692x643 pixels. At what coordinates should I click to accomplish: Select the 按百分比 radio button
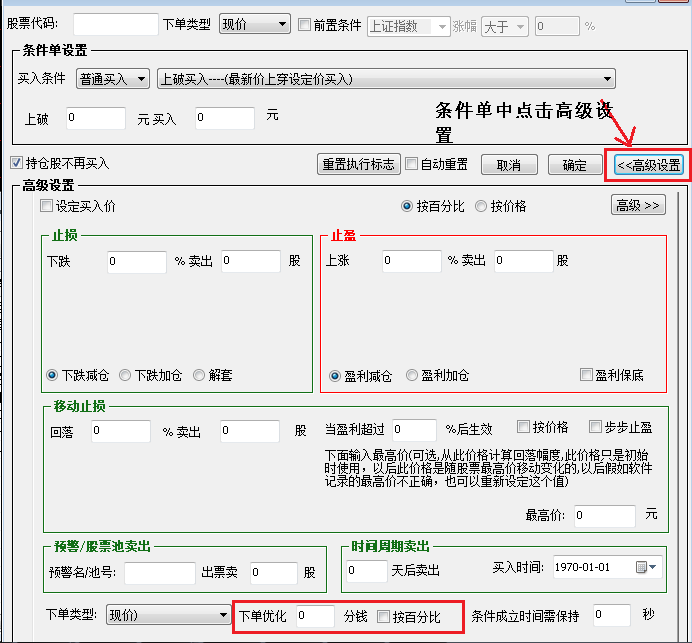tap(406, 206)
